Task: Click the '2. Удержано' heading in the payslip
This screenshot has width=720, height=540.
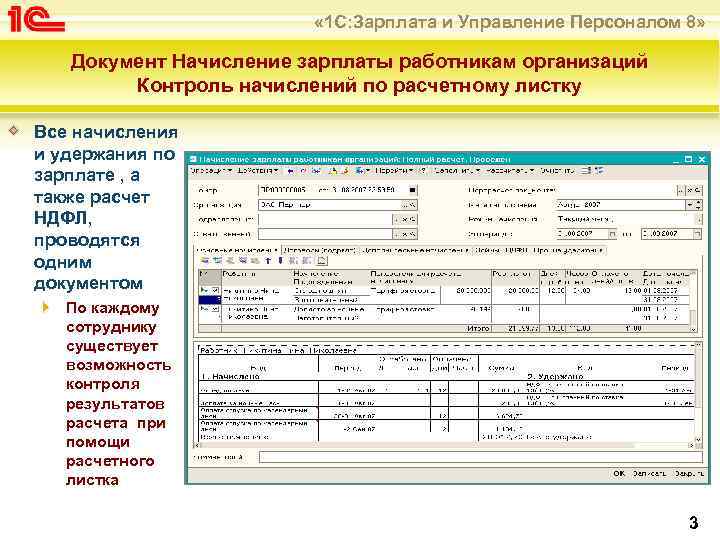Action: (x=555, y=377)
